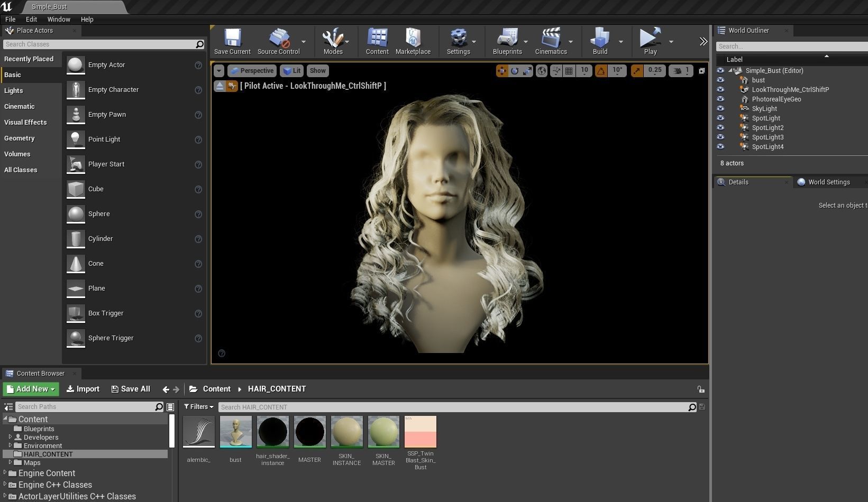Open the Build options dropdown arrow

click(621, 41)
